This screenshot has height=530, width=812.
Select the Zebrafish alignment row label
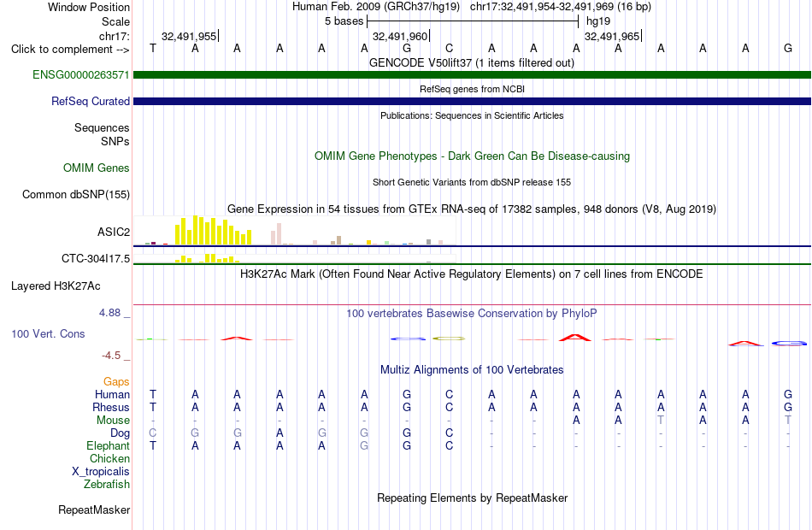107,484
